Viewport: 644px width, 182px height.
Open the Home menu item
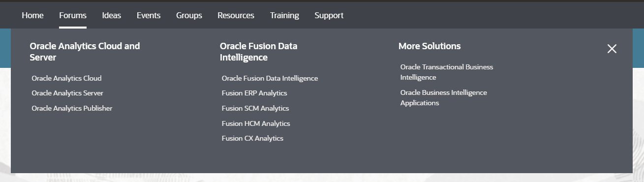coord(32,15)
